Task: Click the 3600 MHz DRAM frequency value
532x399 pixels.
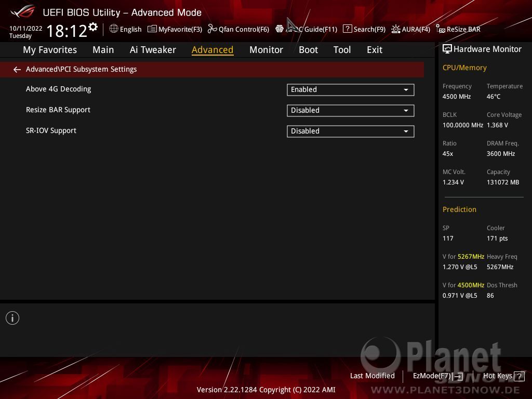Action: [x=501, y=154]
